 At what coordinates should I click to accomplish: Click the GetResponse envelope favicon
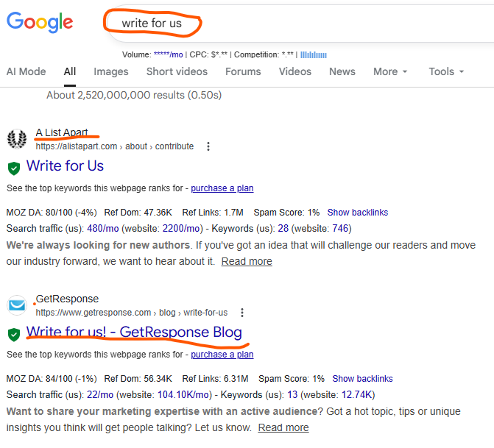pyautogui.click(x=17, y=305)
